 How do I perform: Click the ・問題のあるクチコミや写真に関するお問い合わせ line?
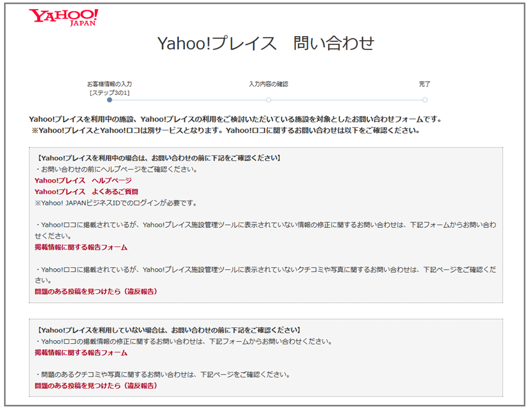pos(163,375)
